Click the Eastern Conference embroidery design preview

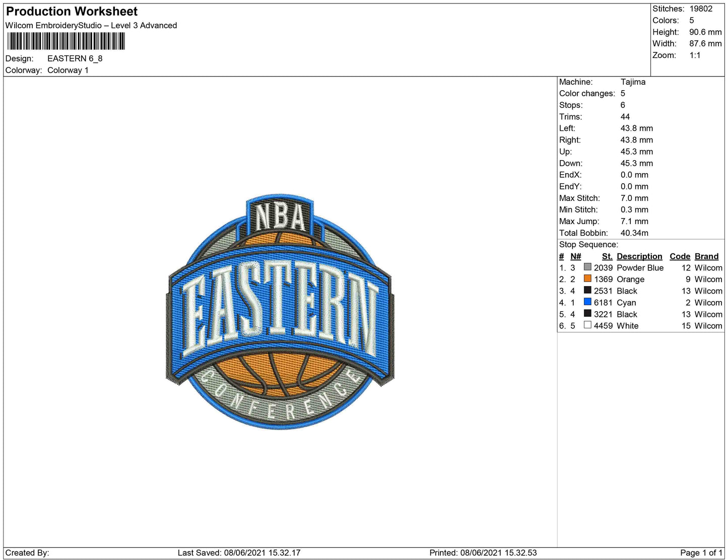click(280, 312)
